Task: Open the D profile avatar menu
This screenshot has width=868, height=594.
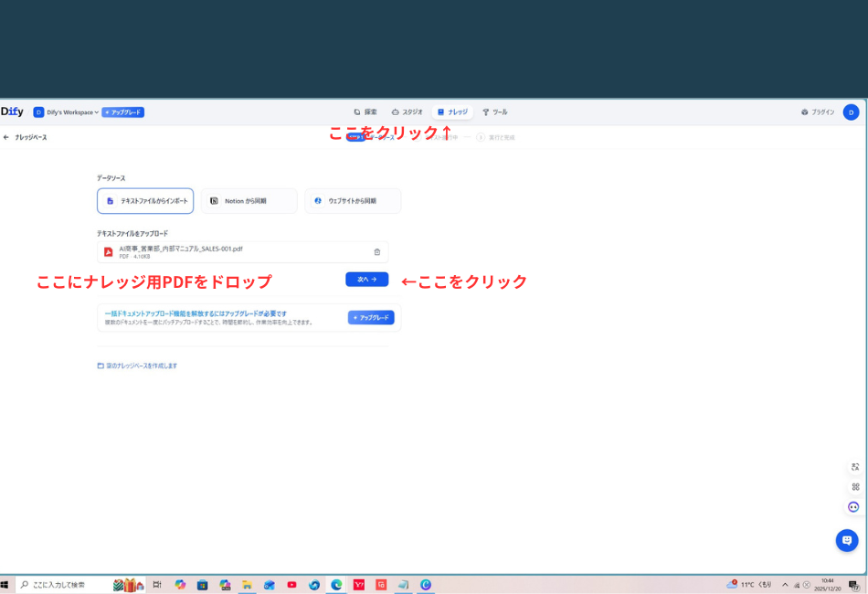Action: click(851, 111)
